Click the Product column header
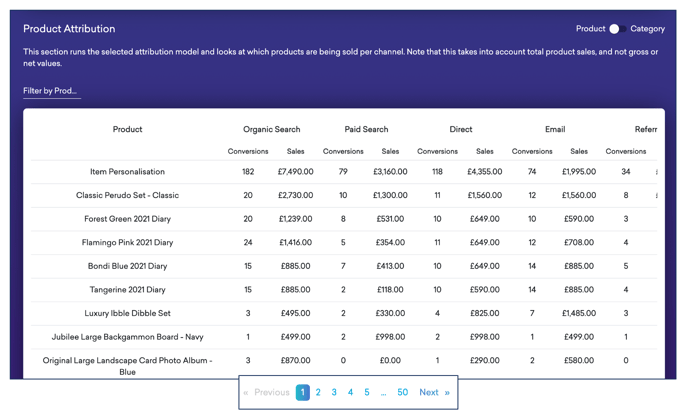Screen dimensions: 688x414 pos(127,129)
